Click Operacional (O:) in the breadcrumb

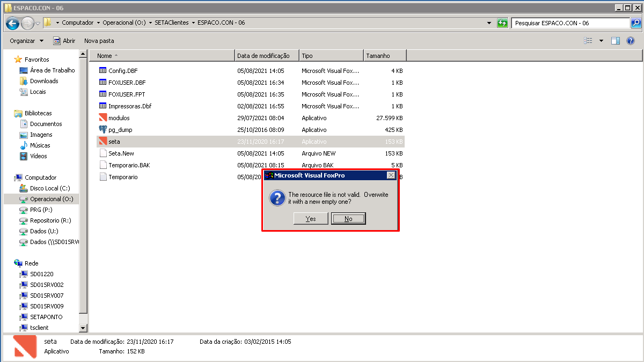click(124, 23)
